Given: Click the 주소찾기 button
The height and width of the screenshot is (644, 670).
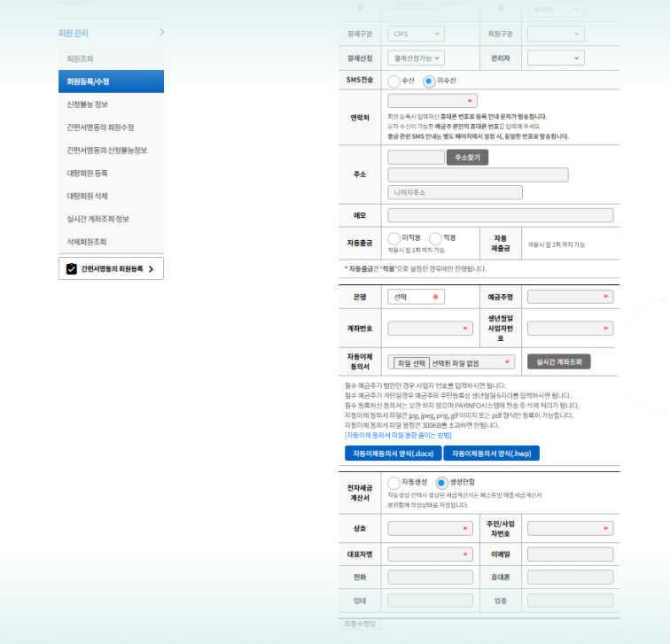Looking at the screenshot, I should [467, 158].
